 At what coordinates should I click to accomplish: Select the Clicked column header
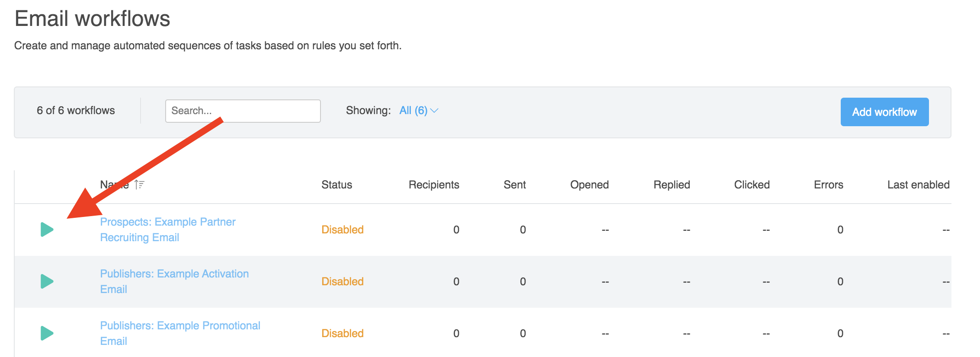pos(752,185)
